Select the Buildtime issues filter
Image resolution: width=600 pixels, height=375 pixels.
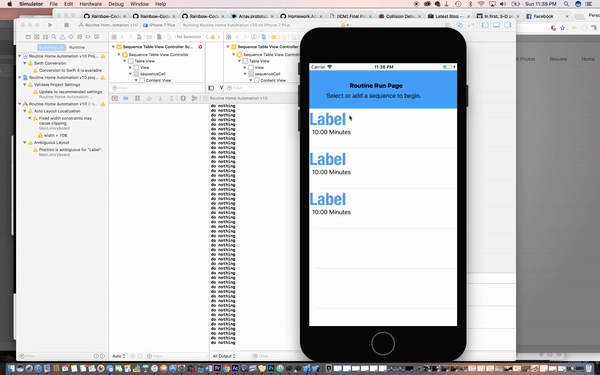coord(51,47)
